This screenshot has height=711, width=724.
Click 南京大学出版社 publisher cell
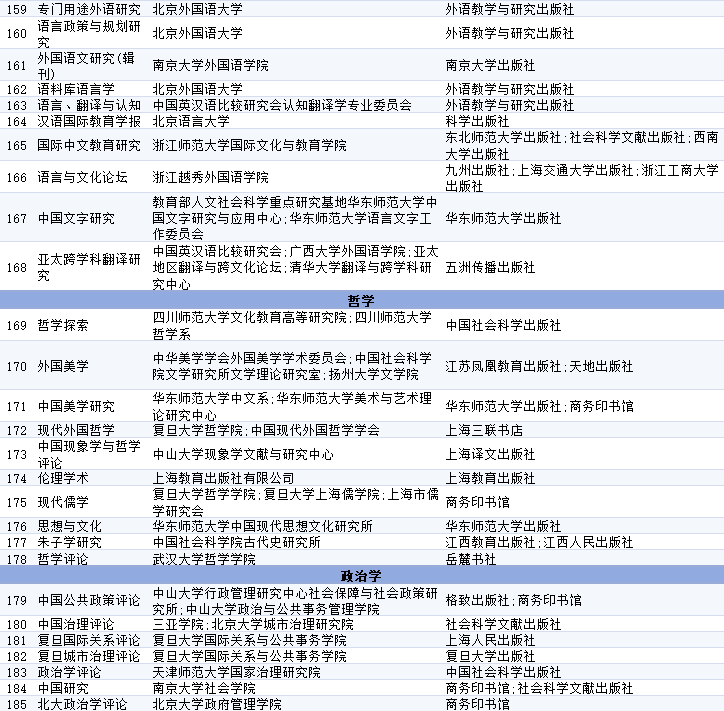click(x=490, y=65)
